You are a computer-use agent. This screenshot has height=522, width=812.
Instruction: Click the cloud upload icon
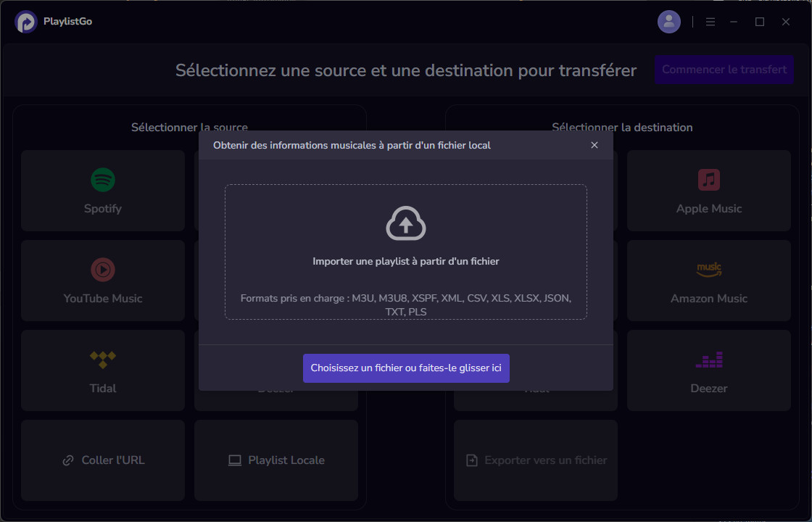point(406,223)
